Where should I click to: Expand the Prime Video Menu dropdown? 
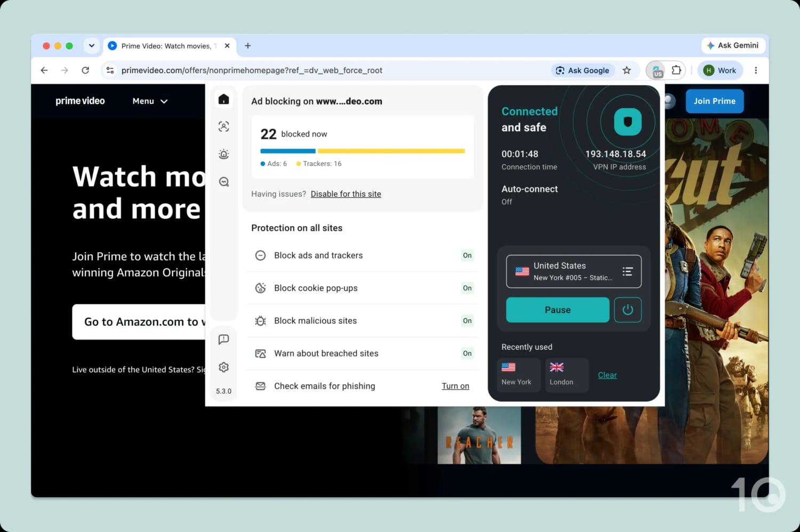[150, 101]
